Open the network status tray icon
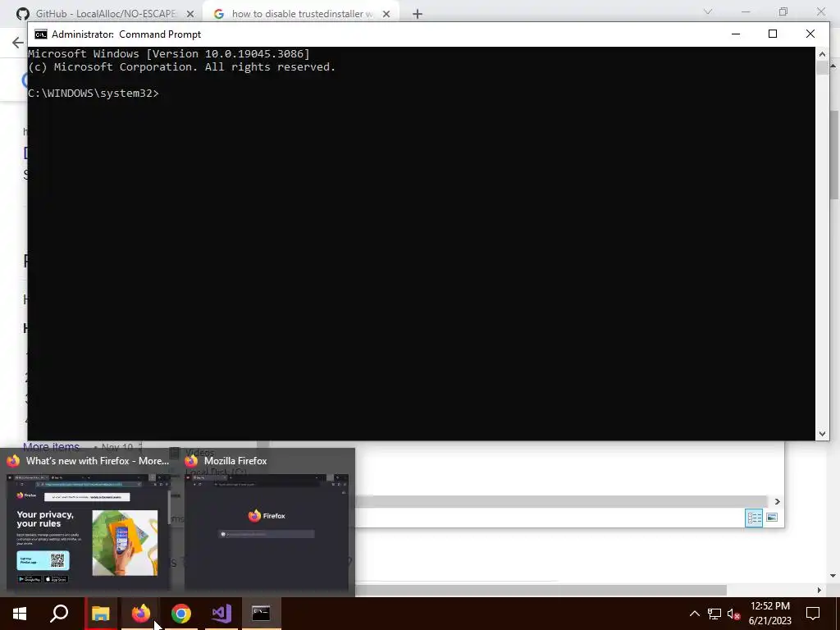 pyautogui.click(x=714, y=614)
